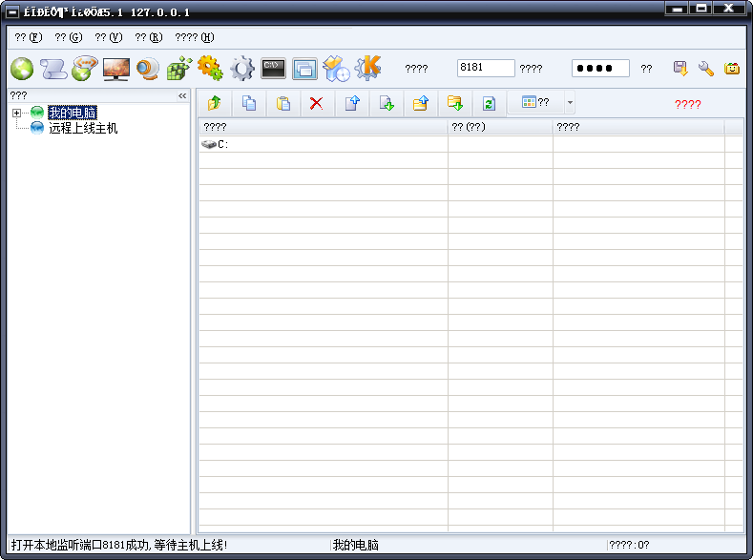Image resolution: width=753 pixels, height=560 pixels.
Task: Click the port field containing 8181
Action: pyautogui.click(x=485, y=69)
